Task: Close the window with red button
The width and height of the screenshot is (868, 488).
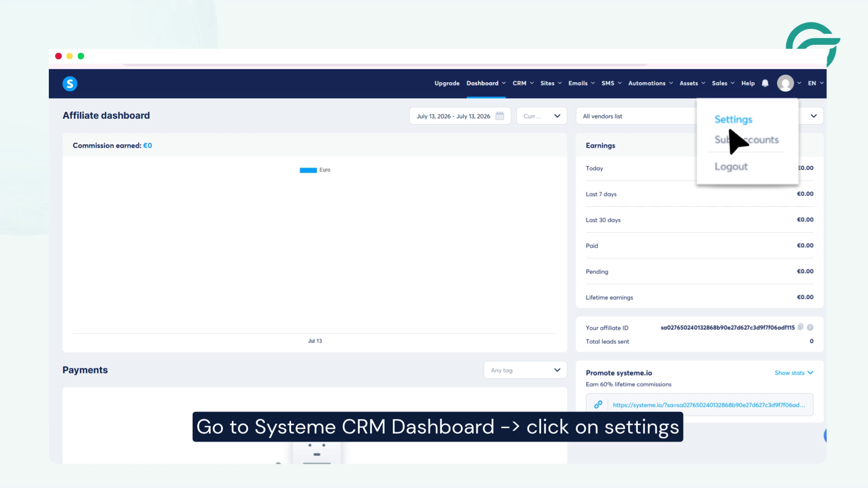Action: (x=58, y=56)
